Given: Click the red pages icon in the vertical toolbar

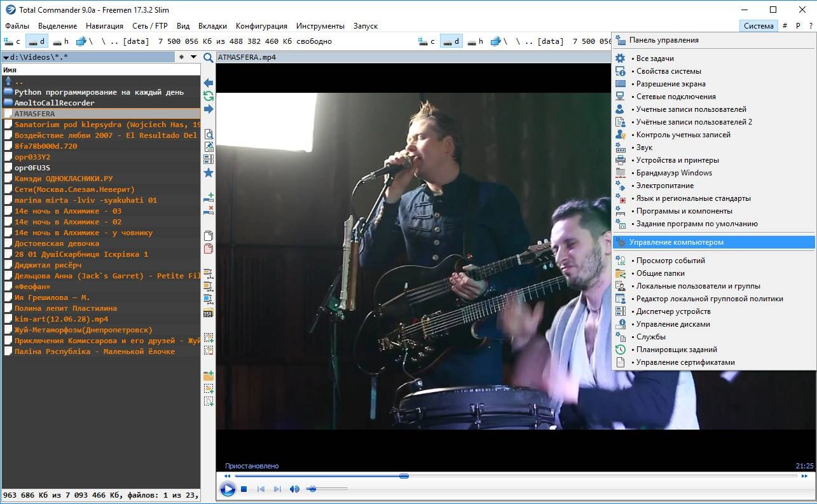Looking at the screenshot, I should pyautogui.click(x=208, y=249).
